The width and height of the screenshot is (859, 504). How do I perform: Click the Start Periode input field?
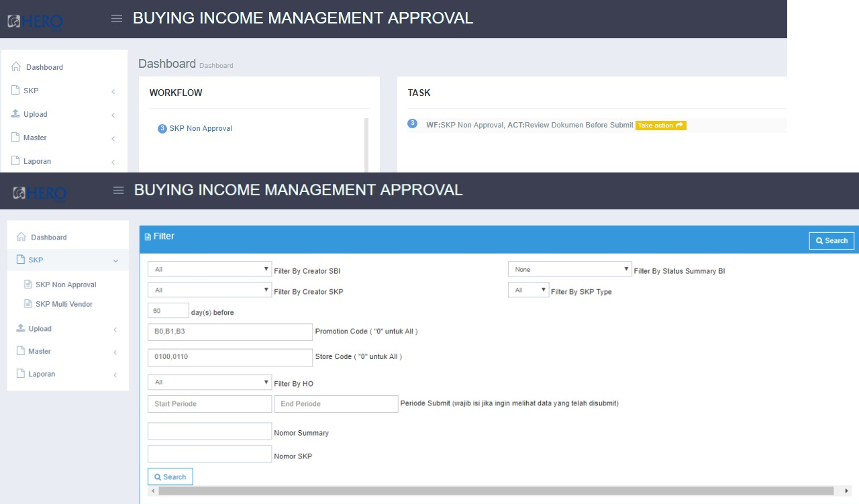tap(209, 404)
